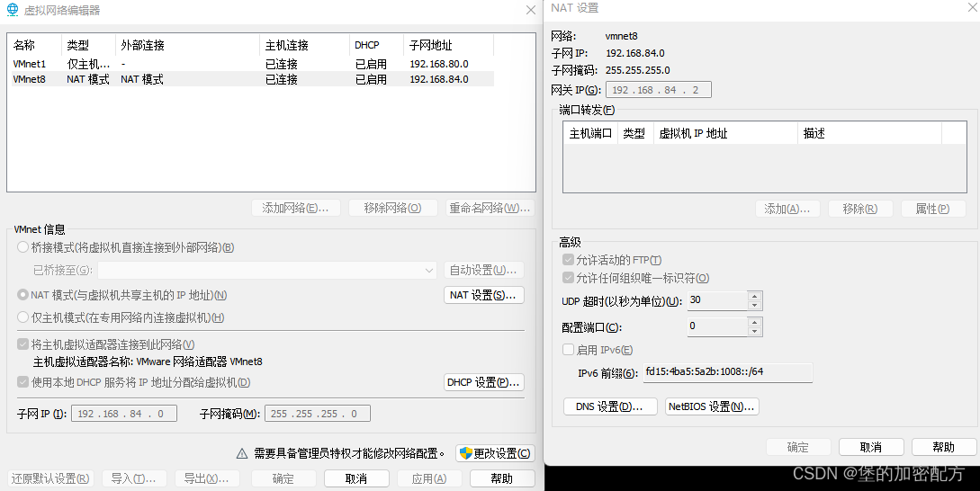This screenshot has height=491, width=980.
Task: Click the 导出 button
Action: (207, 478)
